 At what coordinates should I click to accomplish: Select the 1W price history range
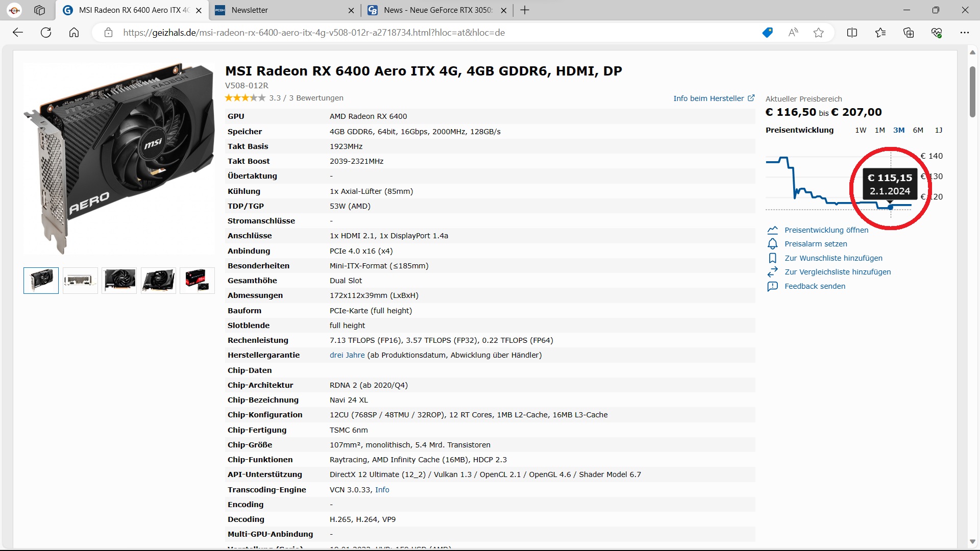pos(861,130)
